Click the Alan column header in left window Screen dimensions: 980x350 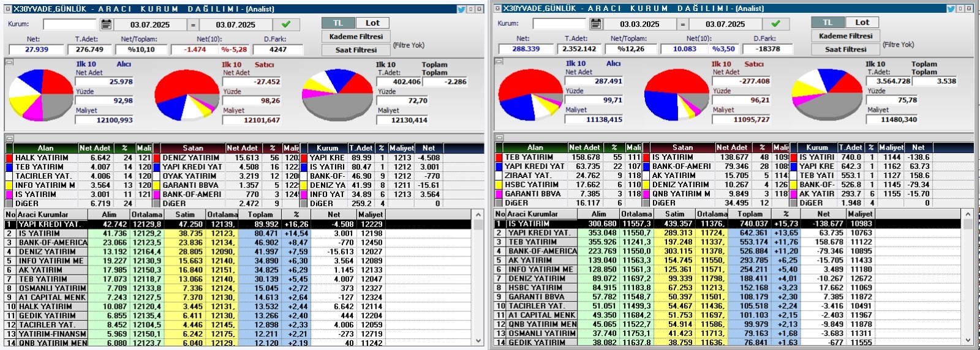point(45,148)
